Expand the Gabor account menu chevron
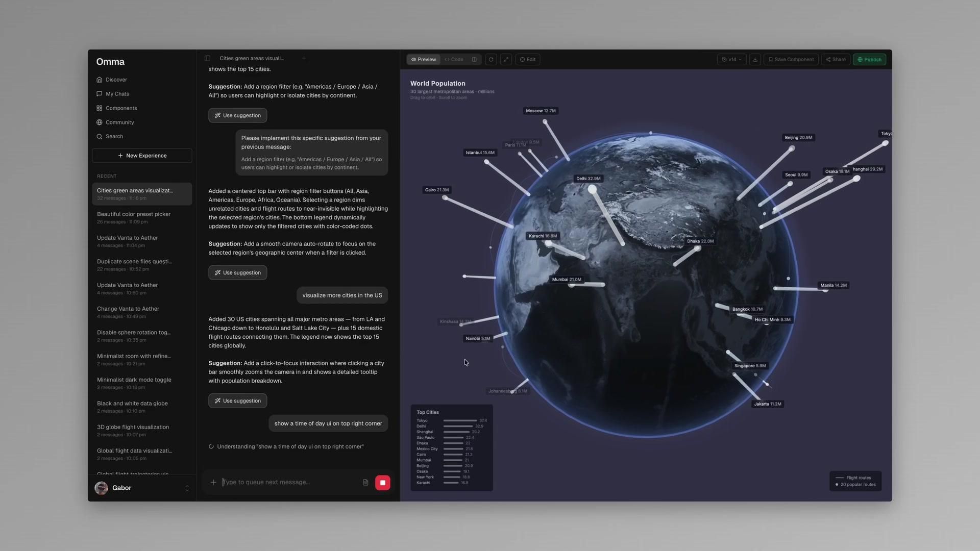Viewport: 980px width, 551px height. point(187,488)
